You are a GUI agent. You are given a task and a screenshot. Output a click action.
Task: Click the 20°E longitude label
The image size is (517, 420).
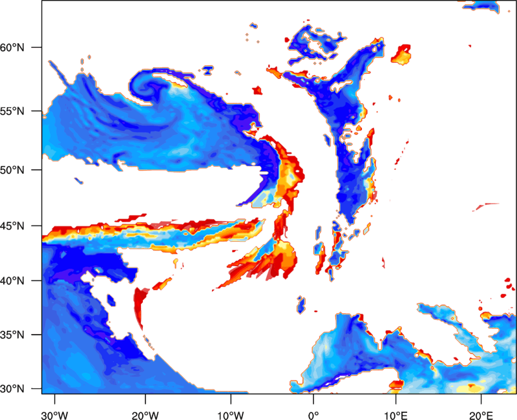[x=481, y=415]
